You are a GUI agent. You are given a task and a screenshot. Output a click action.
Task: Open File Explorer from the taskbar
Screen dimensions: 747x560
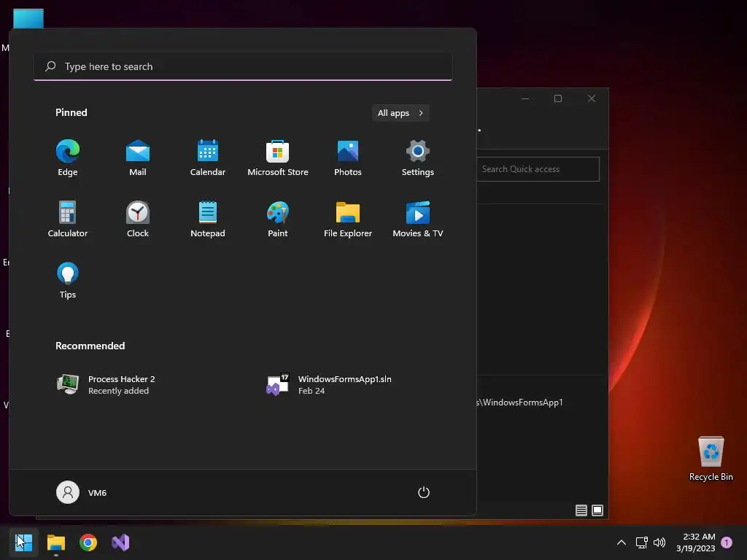tap(55, 542)
